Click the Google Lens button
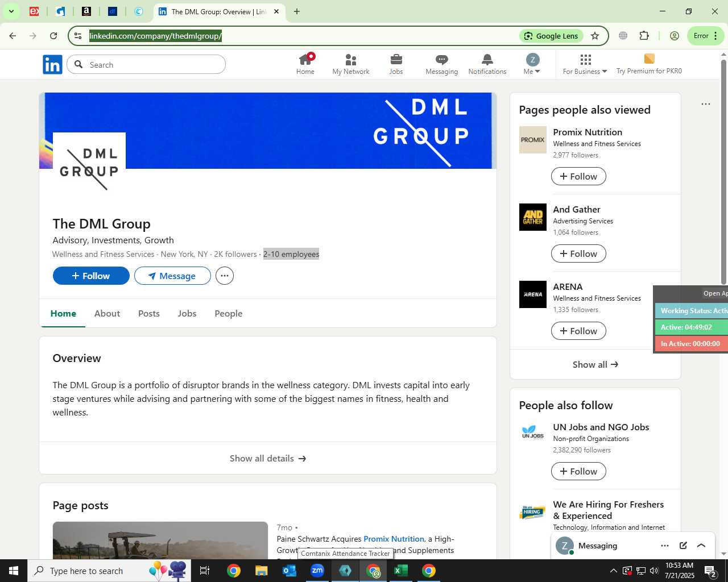The width and height of the screenshot is (728, 582). [551, 36]
